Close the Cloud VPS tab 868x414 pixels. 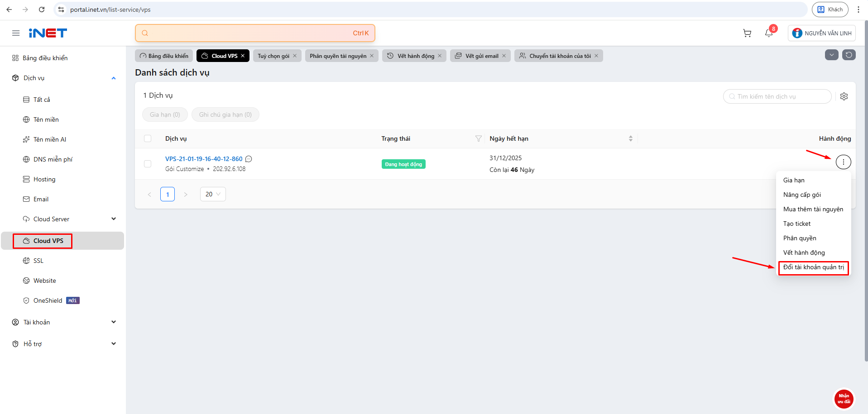click(243, 56)
